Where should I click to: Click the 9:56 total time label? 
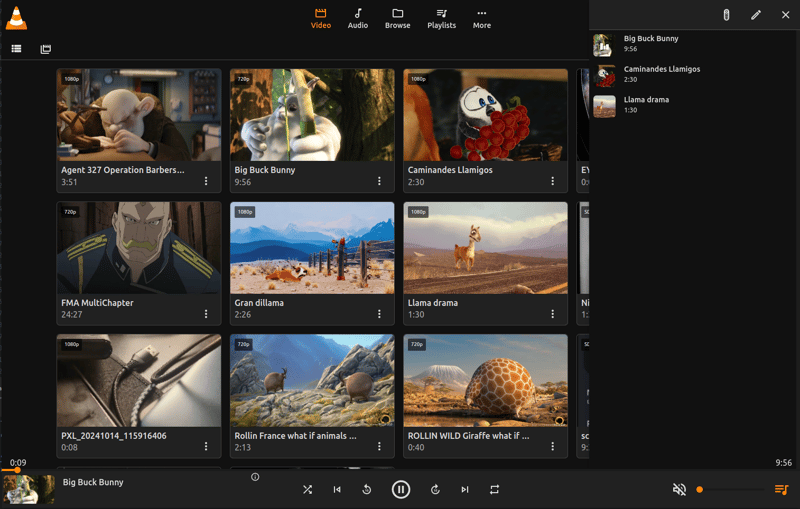pyautogui.click(x=784, y=462)
